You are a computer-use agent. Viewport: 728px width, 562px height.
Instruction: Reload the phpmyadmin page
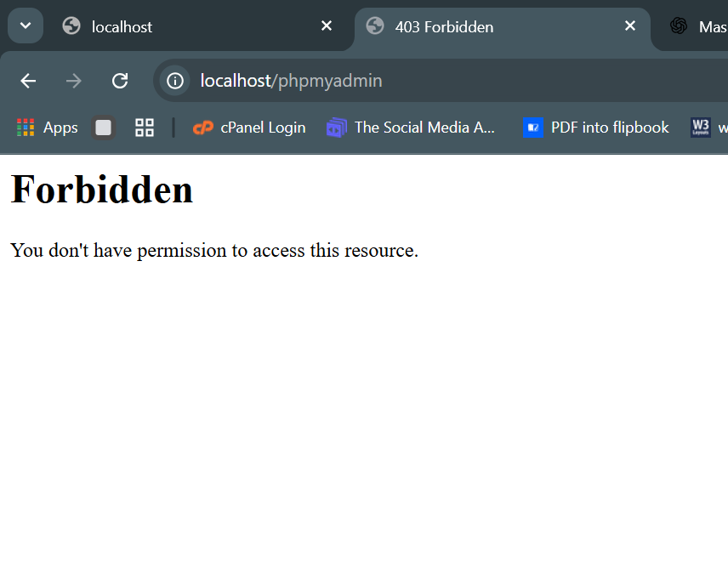[120, 81]
